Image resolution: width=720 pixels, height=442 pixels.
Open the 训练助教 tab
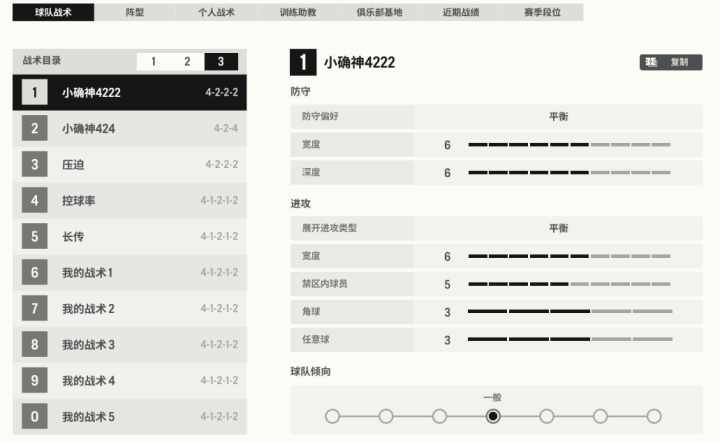pos(297,12)
